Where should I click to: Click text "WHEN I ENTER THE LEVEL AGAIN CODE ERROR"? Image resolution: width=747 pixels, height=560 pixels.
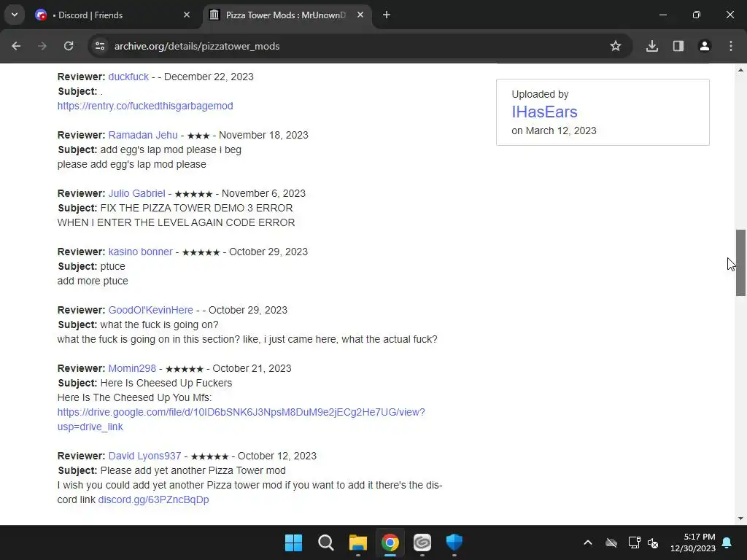176,222
